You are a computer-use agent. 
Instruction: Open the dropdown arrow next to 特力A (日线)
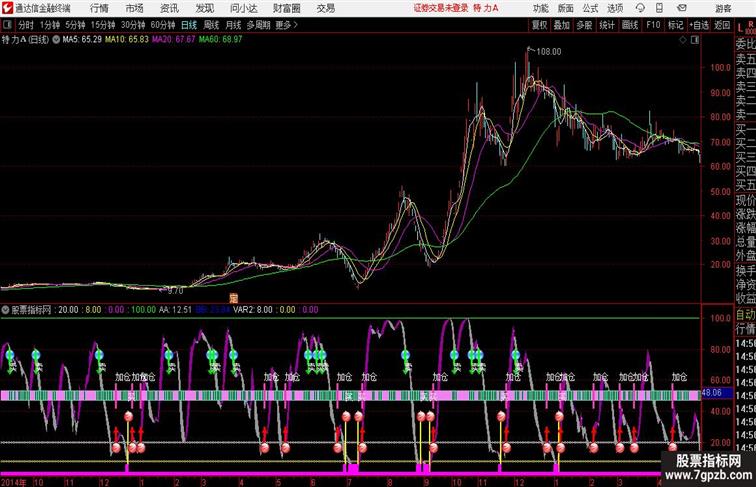click(56, 40)
